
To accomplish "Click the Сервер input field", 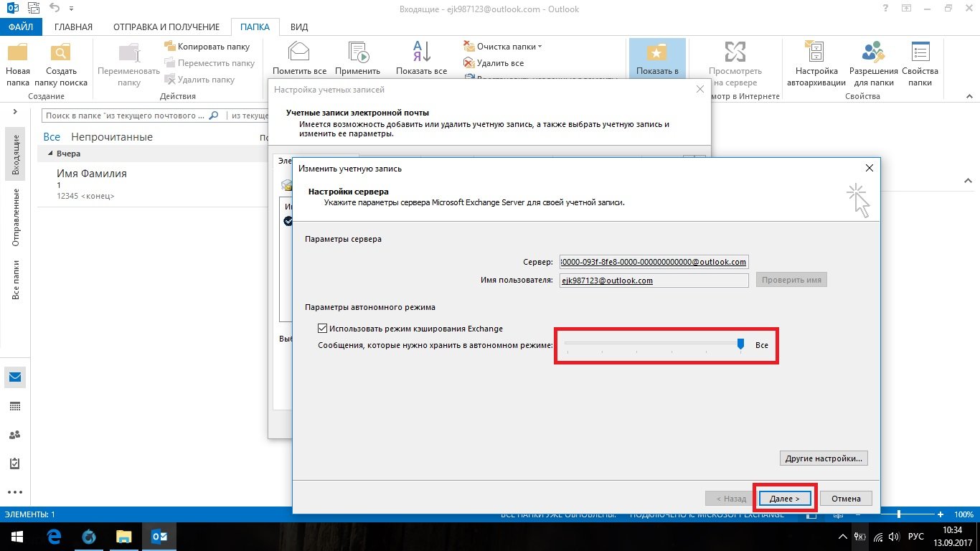I will click(x=654, y=262).
